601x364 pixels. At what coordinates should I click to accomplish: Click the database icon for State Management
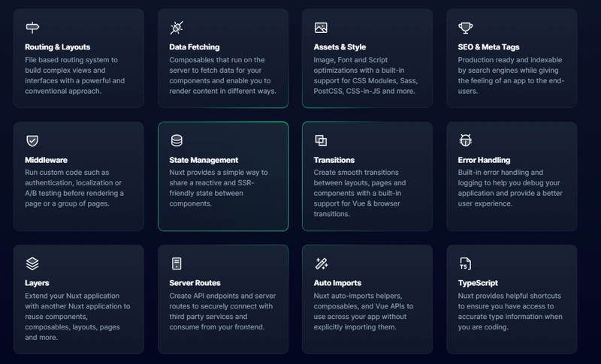(x=177, y=140)
